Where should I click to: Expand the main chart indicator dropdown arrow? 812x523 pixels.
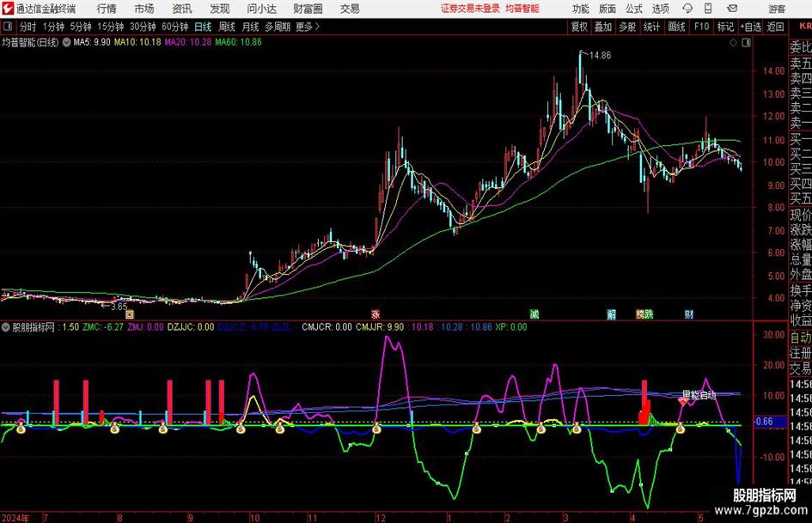coord(66,42)
